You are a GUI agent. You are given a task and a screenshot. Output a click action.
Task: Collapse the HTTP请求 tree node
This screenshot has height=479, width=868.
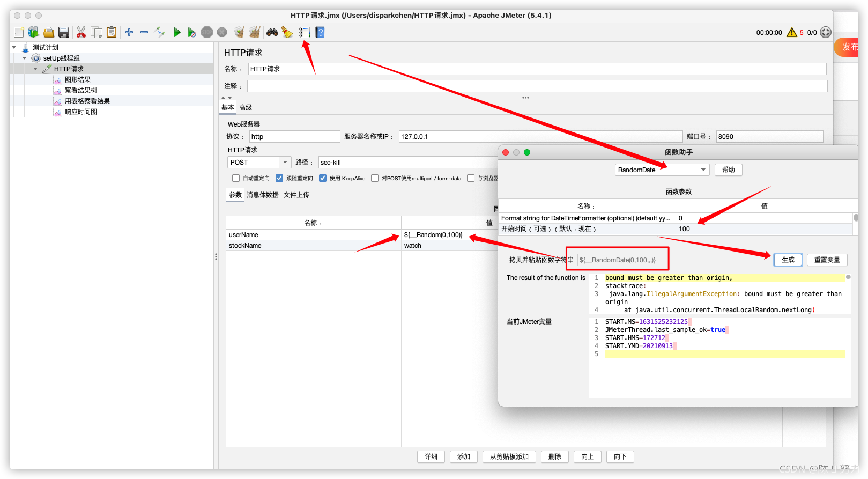coord(35,69)
